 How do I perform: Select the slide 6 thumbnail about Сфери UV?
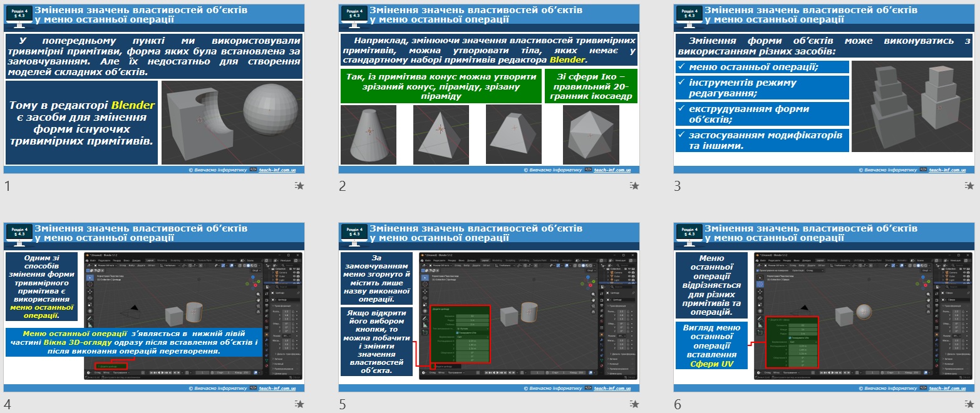coord(824,307)
